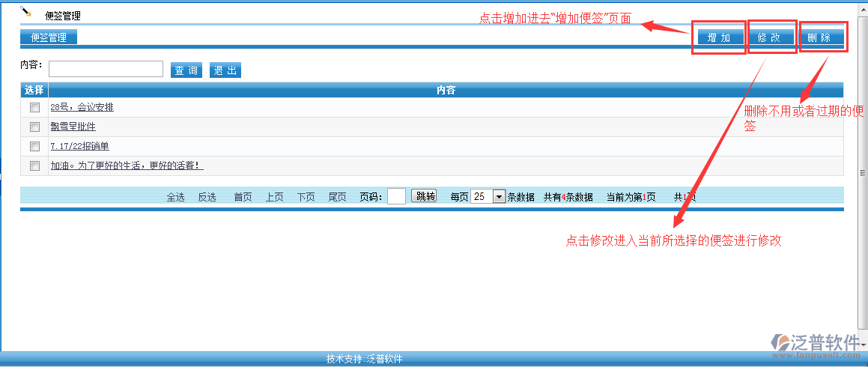Open the note 加油。为了更好的生活，更好的活着！

127,166
